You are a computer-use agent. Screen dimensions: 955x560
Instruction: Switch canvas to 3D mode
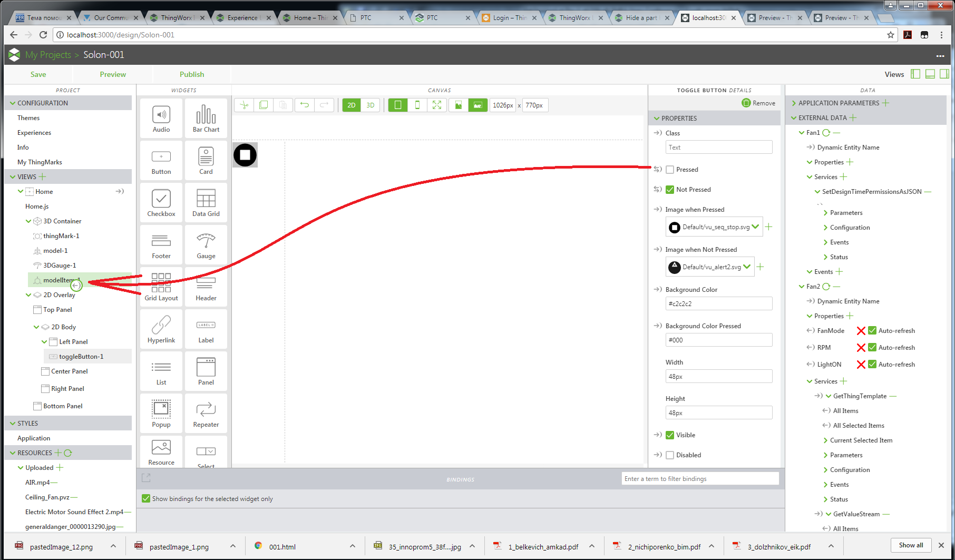pyautogui.click(x=371, y=105)
